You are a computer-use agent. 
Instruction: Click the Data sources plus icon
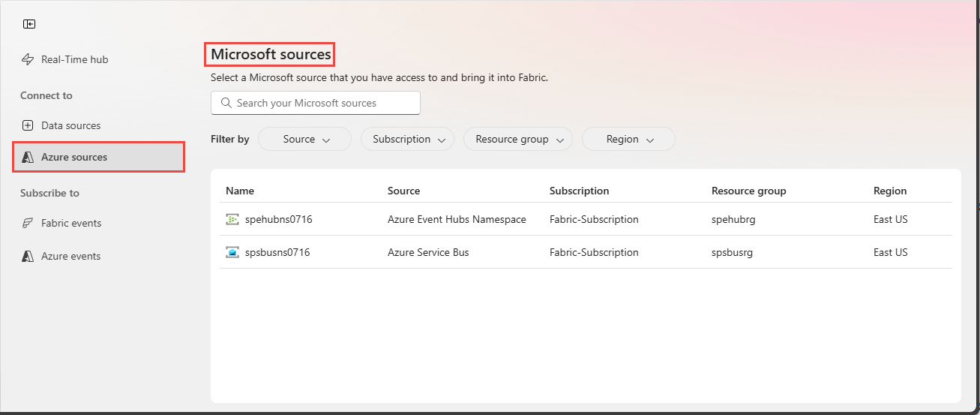click(x=28, y=125)
